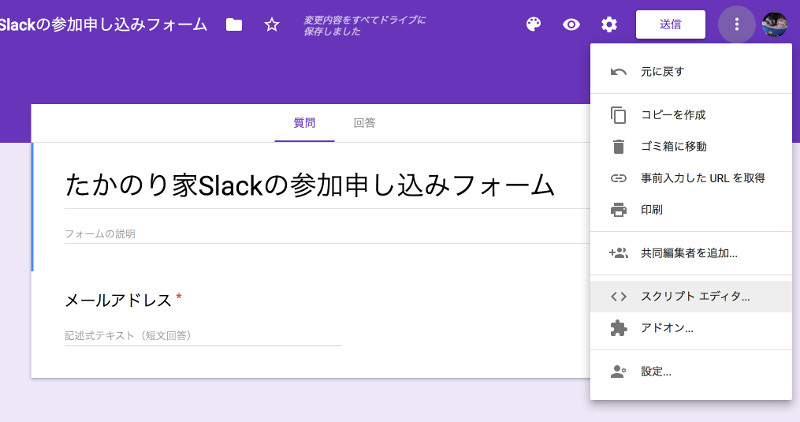800x422 pixels.
Task: Click the フォームの説明 description field
Action: (x=327, y=234)
